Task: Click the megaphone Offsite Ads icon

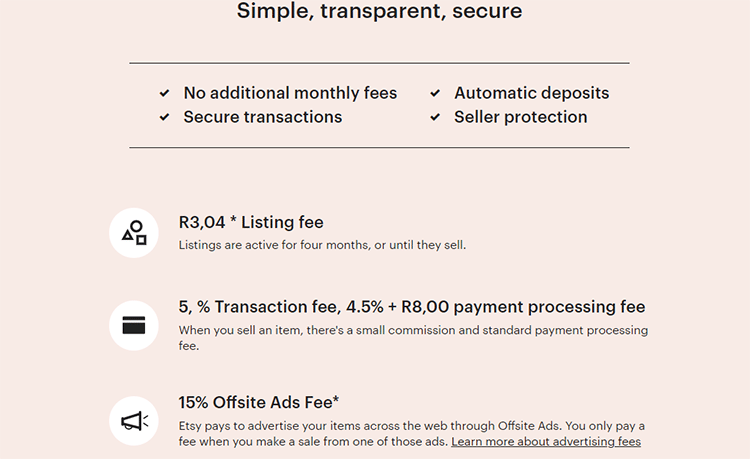Action: [134, 421]
